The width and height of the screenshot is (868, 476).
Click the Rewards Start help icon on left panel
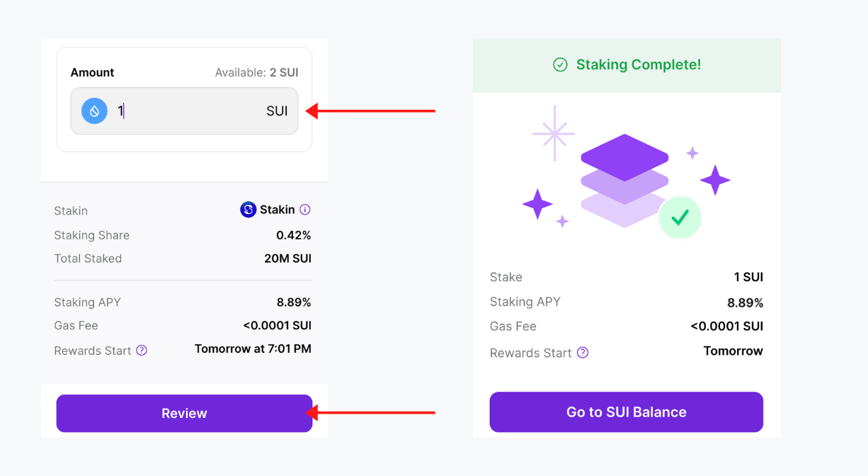coord(141,351)
